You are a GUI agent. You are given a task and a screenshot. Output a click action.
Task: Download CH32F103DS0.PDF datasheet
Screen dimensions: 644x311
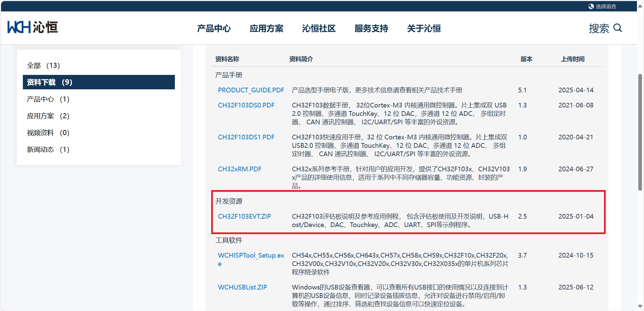pyautogui.click(x=246, y=105)
